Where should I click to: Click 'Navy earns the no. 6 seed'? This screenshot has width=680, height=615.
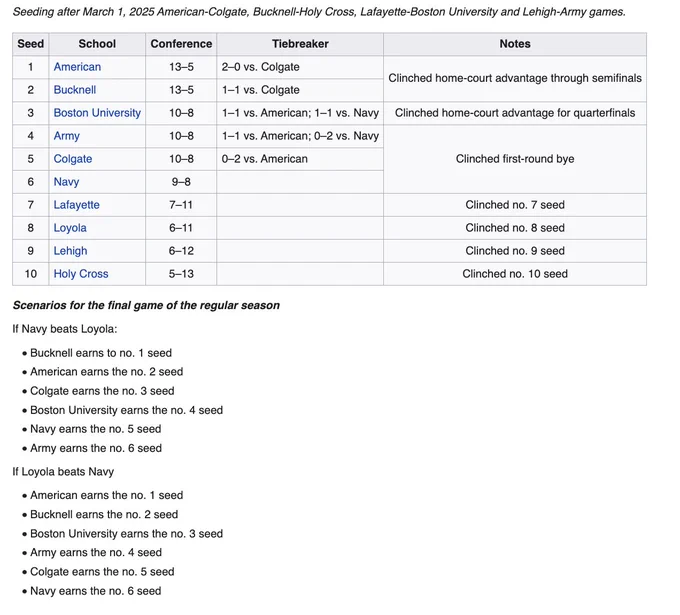tap(95, 591)
